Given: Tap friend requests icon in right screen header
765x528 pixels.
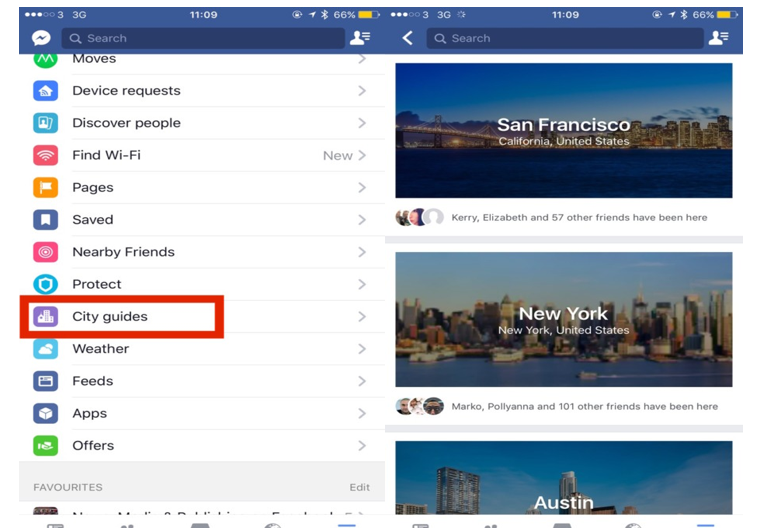Looking at the screenshot, I should 719,38.
